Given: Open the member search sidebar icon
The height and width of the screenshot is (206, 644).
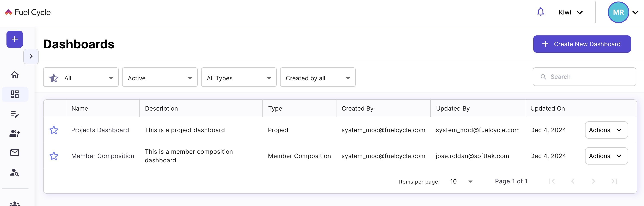Looking at the screenshot, I should (x=14, y=172).
